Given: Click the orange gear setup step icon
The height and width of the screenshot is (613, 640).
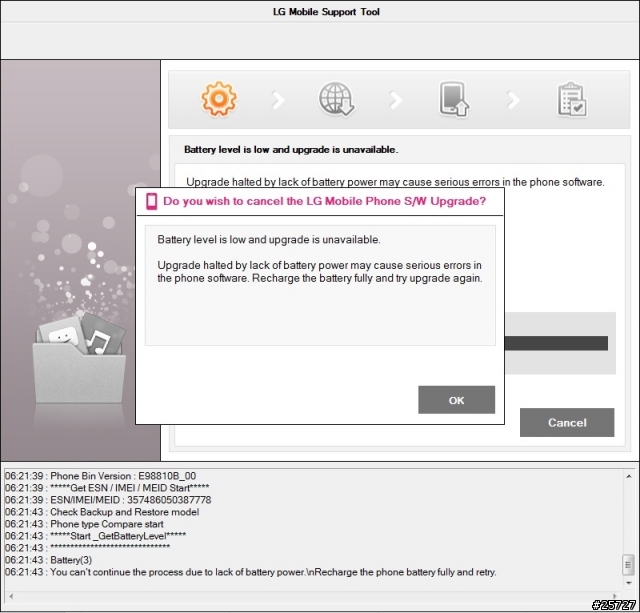Looking at the screenshot, I should [219, 99].
